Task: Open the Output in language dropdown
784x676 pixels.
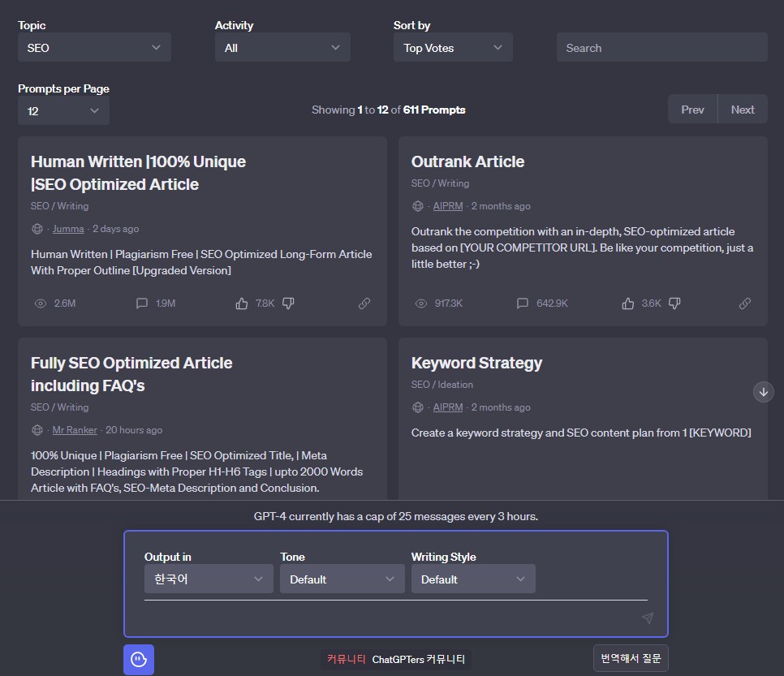Action: point(209,579)
